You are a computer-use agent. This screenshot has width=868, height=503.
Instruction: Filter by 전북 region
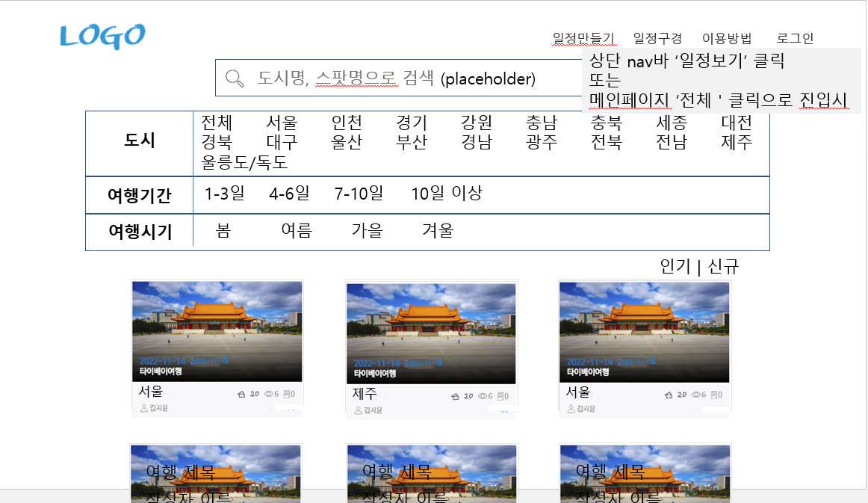coord(606,142)
